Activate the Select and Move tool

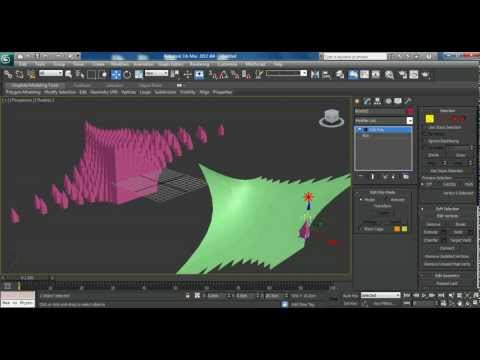click(x=116, y=74)
